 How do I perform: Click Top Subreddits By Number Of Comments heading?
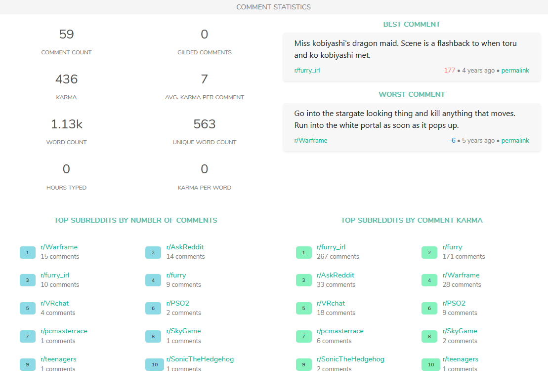pos(135,220)
